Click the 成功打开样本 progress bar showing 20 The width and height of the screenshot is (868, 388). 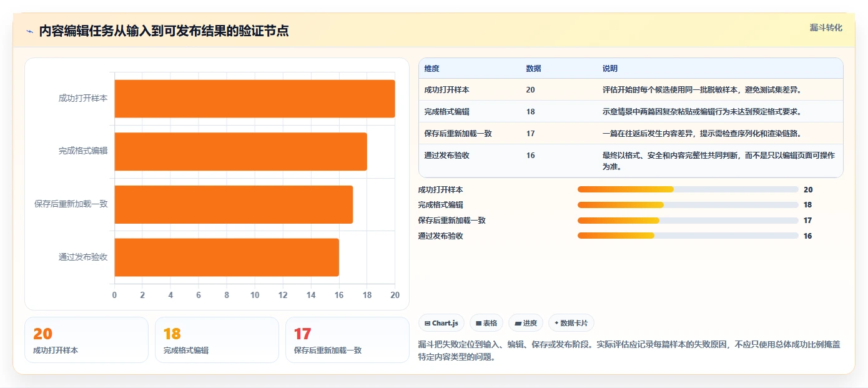(x=688, y=189)
